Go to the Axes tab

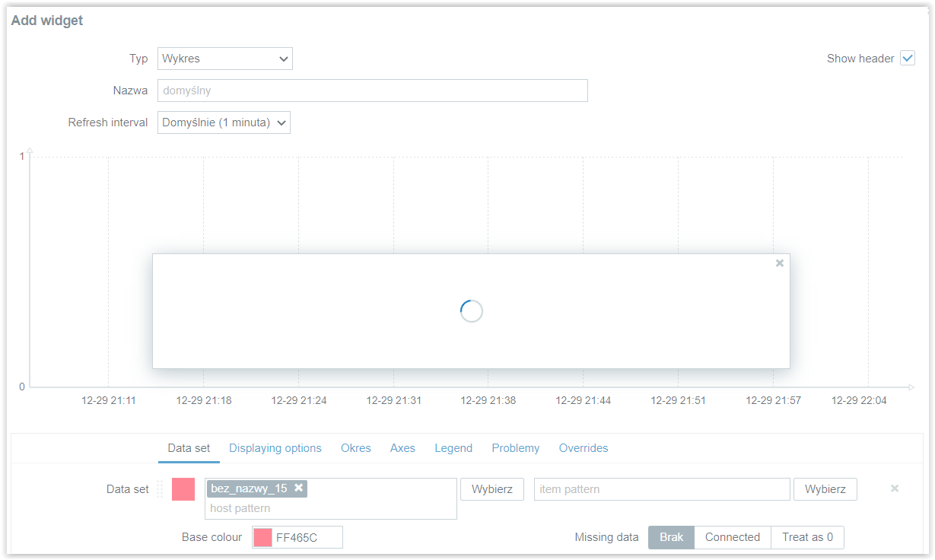point(402,448)
